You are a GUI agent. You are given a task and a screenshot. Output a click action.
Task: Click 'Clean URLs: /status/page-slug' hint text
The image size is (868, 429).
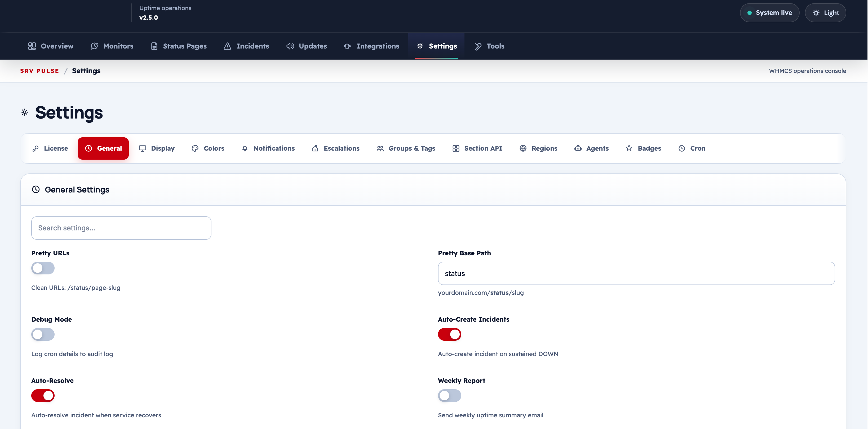point(76,288)
